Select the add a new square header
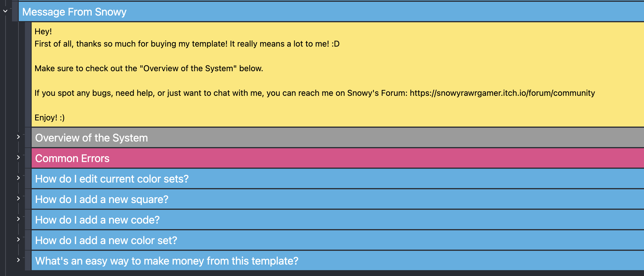644x276 pixels. (102, 200)
